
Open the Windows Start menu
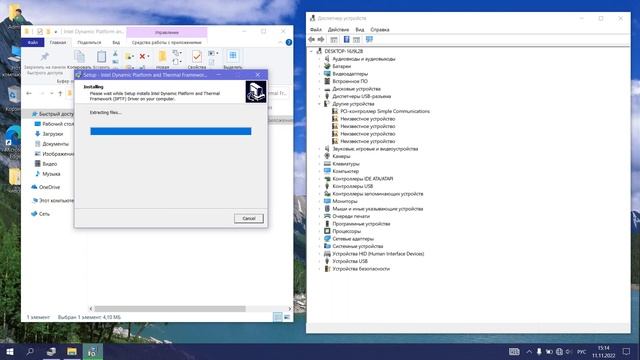[x=10, y=351]
